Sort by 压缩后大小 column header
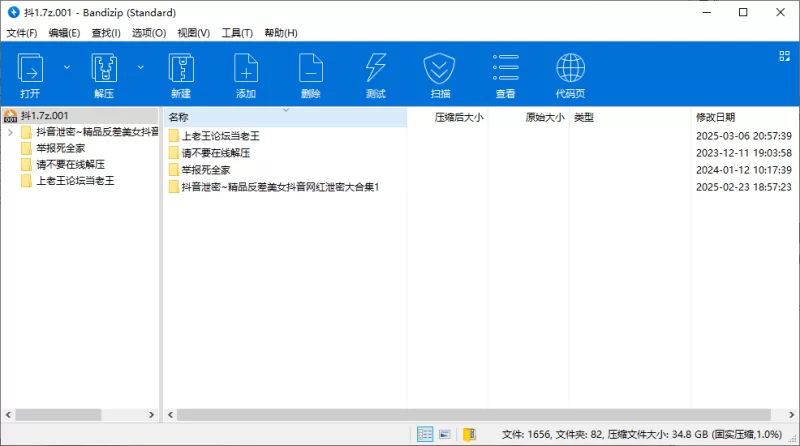Viewport: 800px width, 446px height. tap(447, 117)
